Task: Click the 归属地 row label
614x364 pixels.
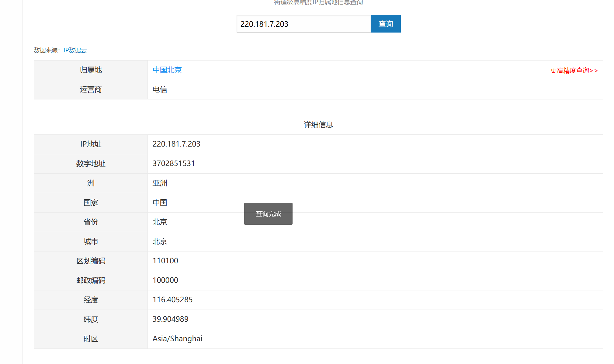Action: coord(91,70)
